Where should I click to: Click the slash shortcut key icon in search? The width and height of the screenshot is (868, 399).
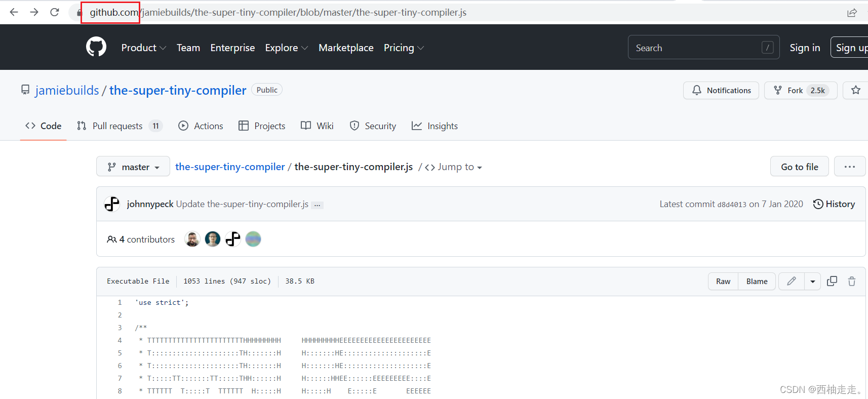click(x=768, y=48)
